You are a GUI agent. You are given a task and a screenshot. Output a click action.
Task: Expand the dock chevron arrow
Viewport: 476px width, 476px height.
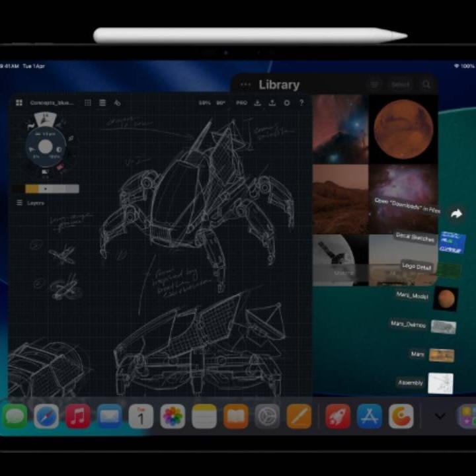(x=440, y=416)
